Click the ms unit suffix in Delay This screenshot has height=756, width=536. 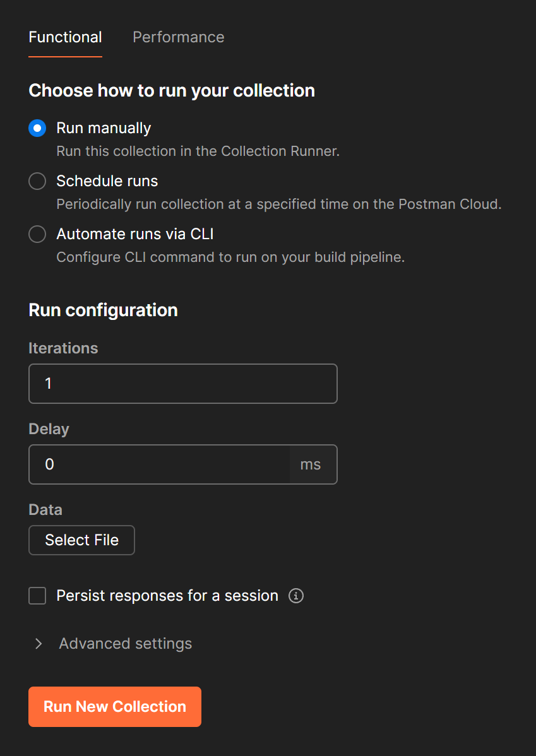(x=311, y=464)
